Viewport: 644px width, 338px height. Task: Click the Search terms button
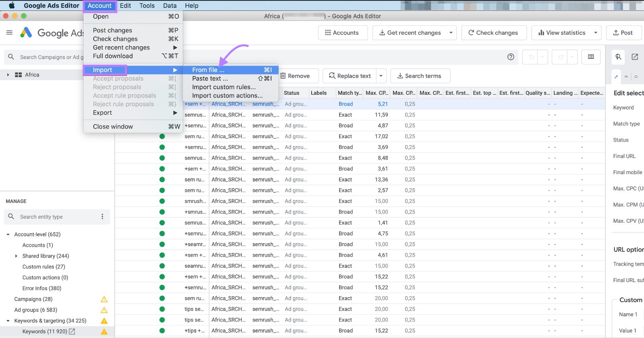(420, 76)
